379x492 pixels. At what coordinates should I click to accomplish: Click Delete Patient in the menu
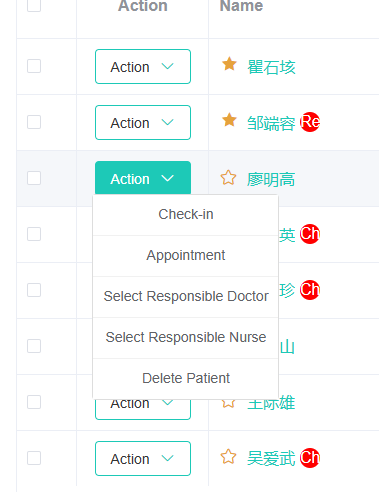(186, 379)
